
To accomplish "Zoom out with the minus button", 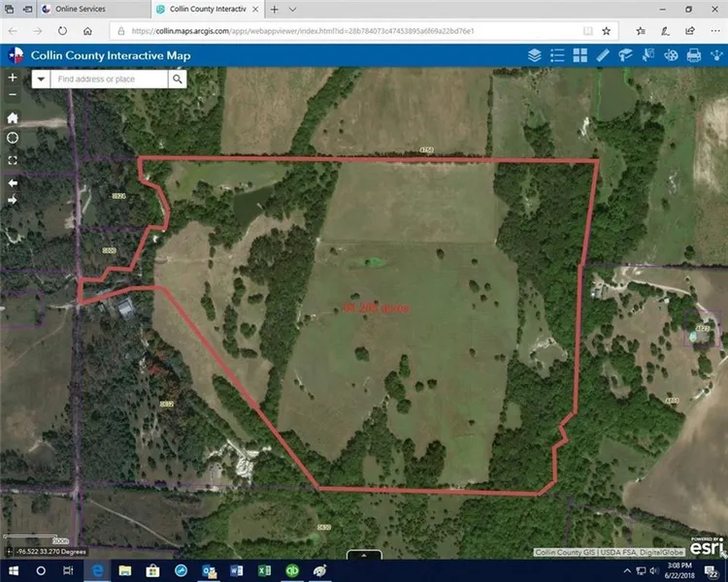I will click(13, 95).
